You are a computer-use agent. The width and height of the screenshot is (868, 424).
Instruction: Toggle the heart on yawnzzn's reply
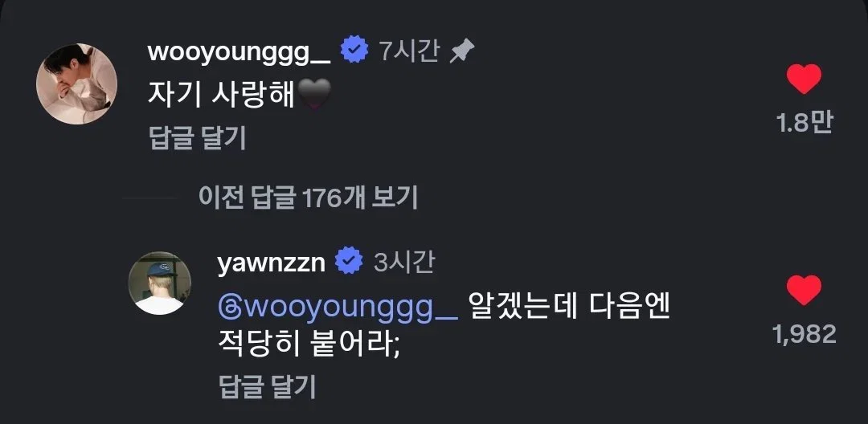(804, 290)
